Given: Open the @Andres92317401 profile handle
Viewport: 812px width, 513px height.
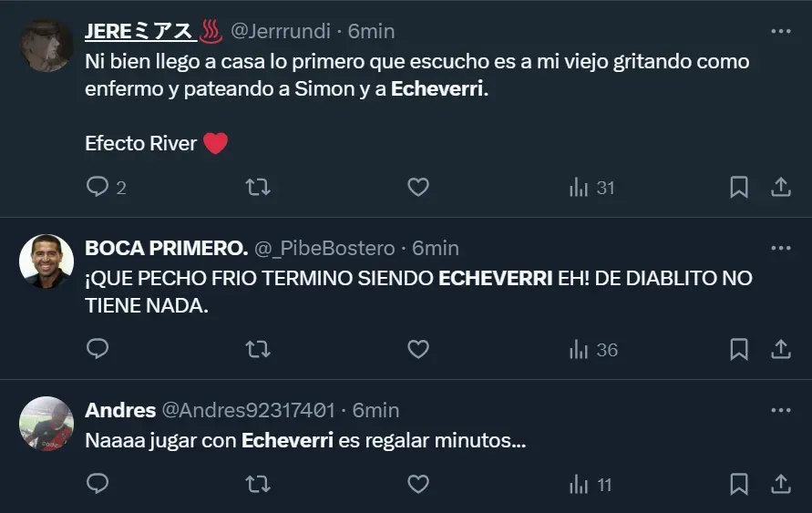Looking at the screenshot, I should pos(249,411).
